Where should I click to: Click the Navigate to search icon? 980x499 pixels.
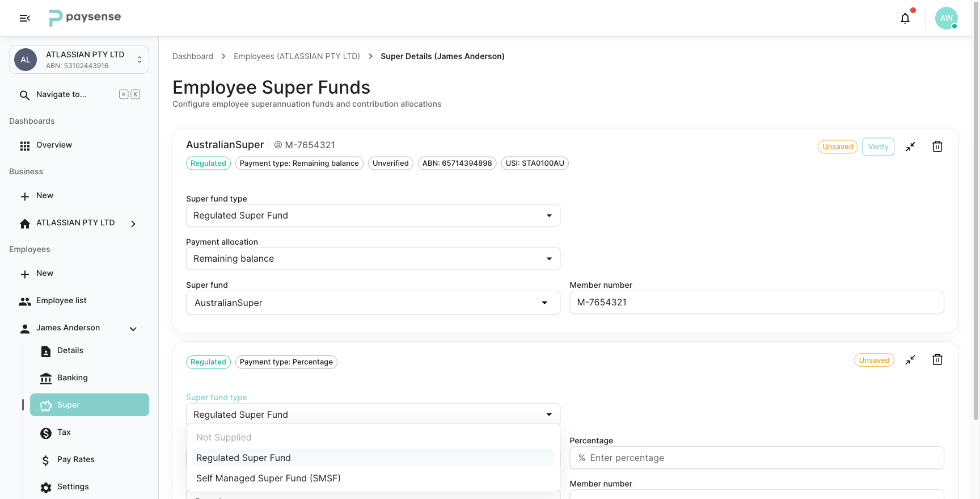point(24,95)
